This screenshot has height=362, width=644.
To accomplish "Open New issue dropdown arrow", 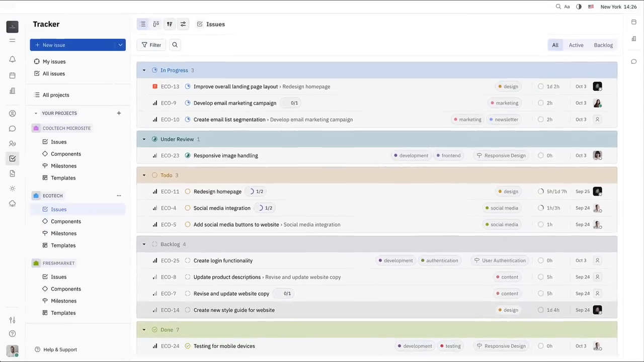I will (120, 45).
